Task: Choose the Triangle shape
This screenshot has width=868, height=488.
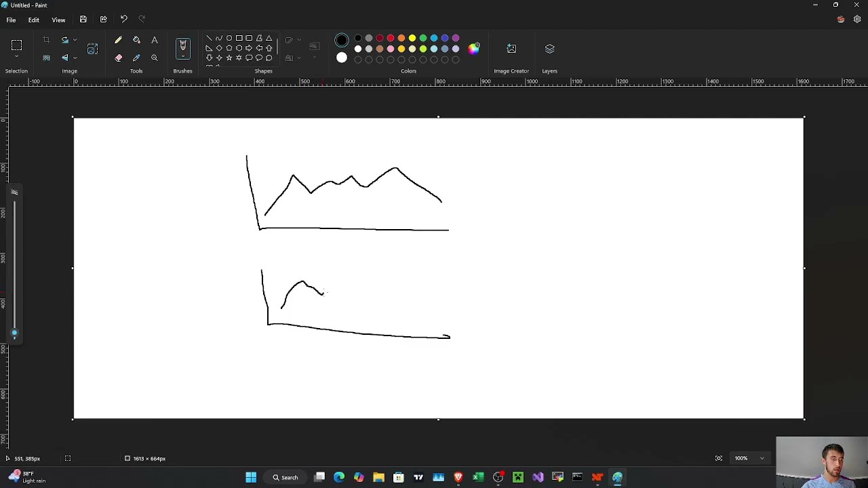Action: pos(269,39)
